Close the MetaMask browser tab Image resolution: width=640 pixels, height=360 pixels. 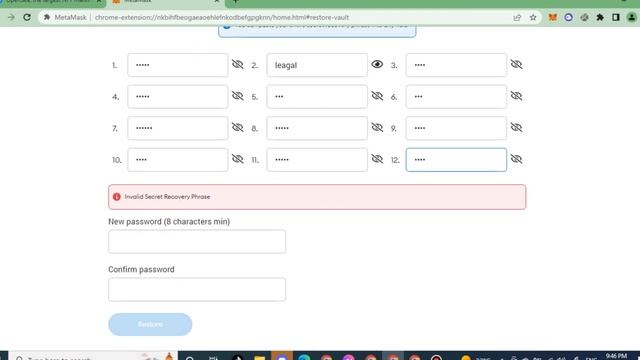217,2
